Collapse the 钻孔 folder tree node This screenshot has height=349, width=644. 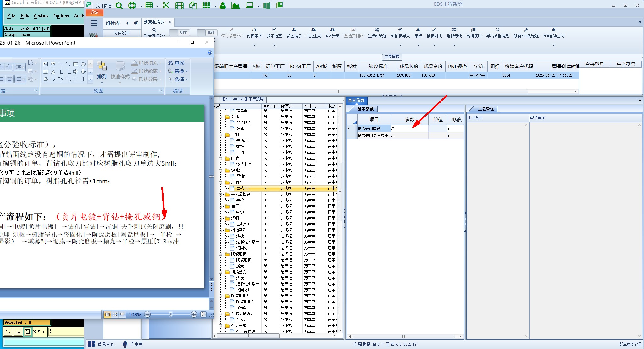(221, 117)
